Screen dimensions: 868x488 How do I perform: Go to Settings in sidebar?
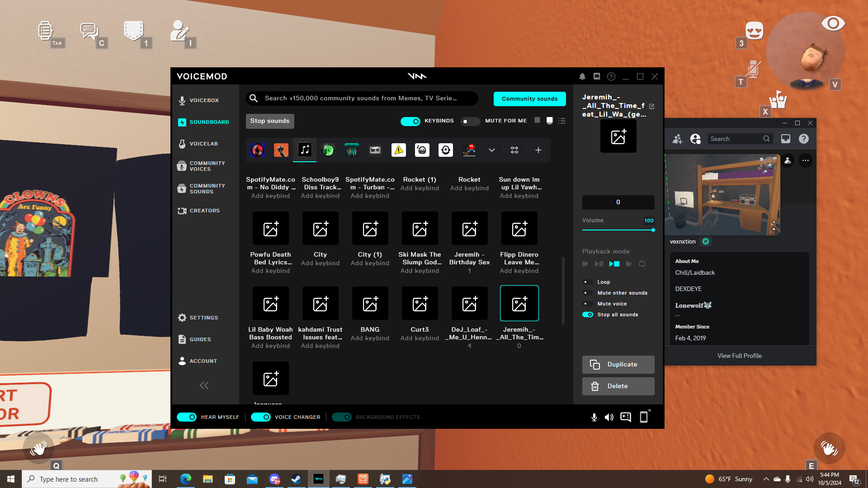point(203,318)
